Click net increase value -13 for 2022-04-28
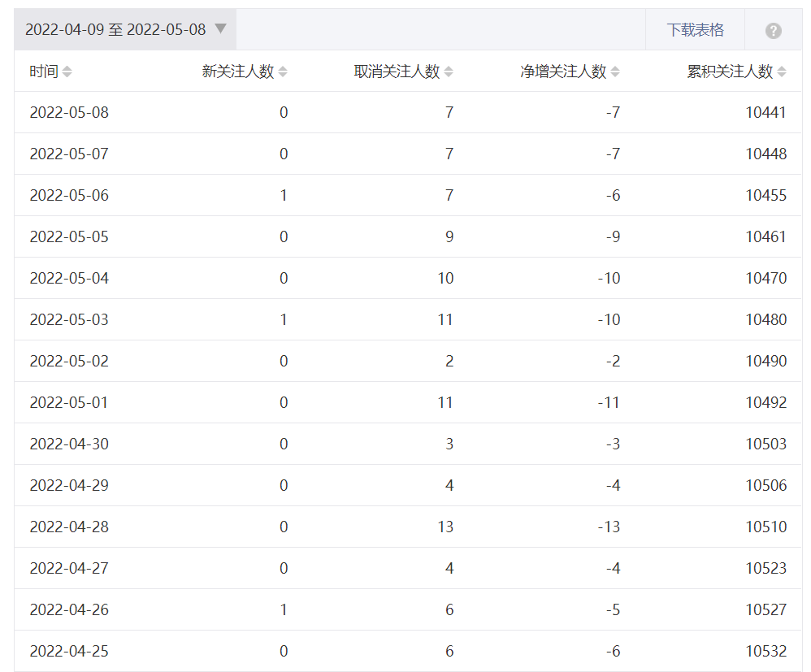811x672 pixels. tap(609, 526)
